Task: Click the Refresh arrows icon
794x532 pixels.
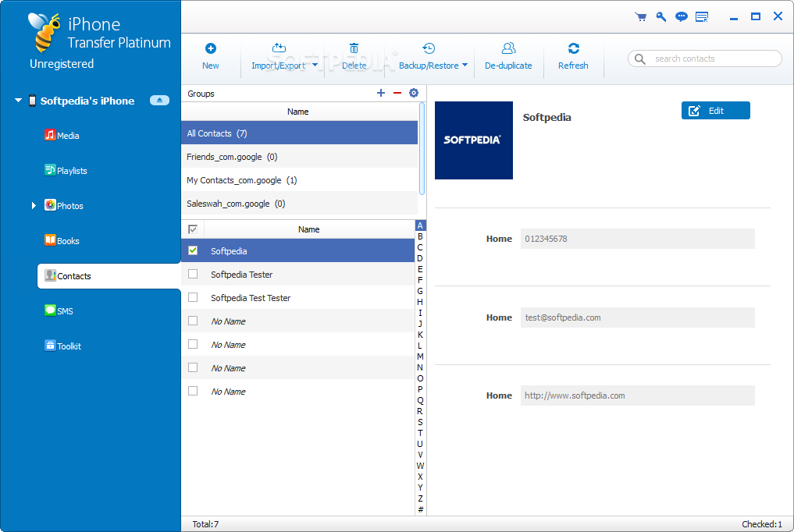Action: point(573,48)
